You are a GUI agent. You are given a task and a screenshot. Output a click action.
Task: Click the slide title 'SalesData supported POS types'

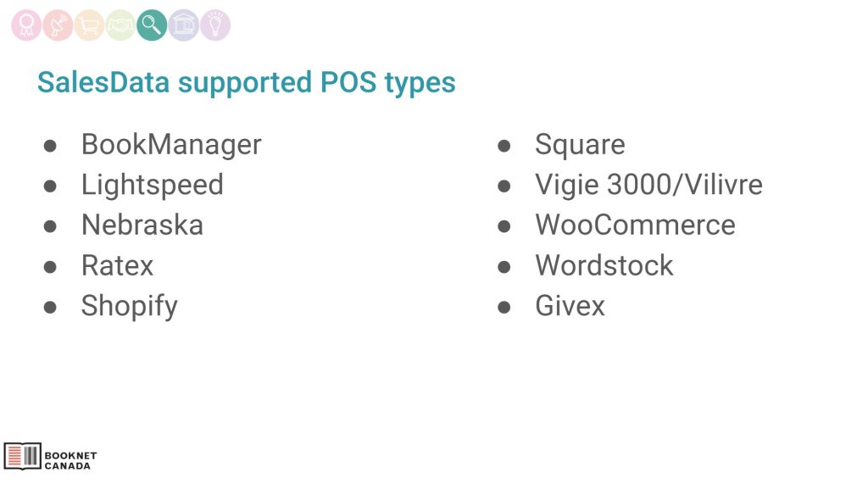pos(246,82)
